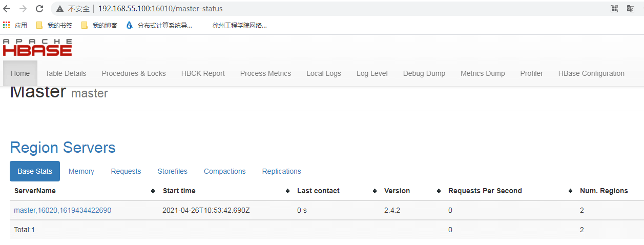
Task: Click the browser forward arrow
Action: (23, 9)
